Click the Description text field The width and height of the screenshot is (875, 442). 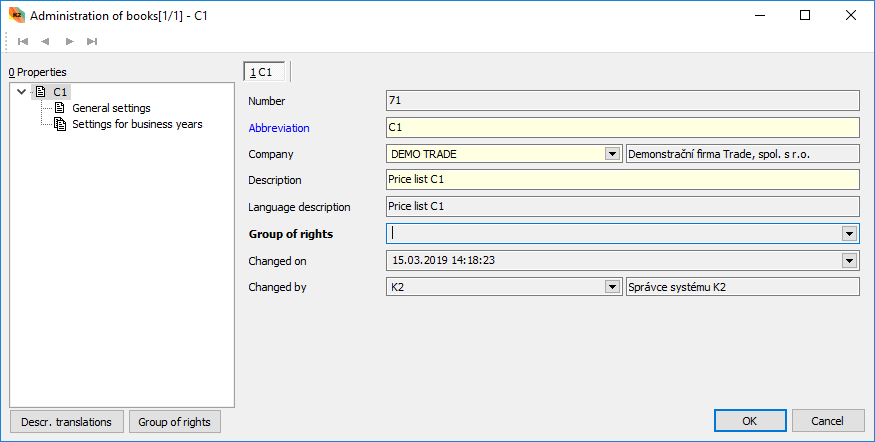pos(622,180)
